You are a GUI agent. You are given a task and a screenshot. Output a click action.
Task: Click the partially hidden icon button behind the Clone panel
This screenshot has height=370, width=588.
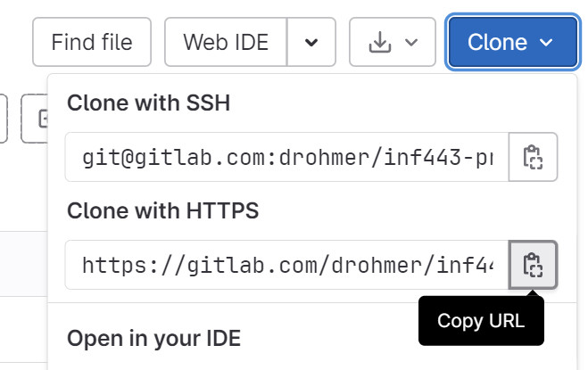(40, 119)
